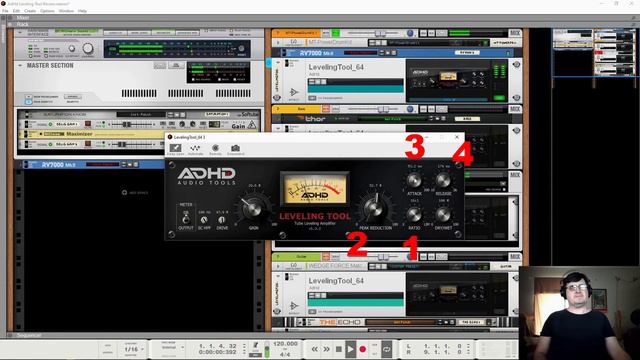Mute the Guitar channel
This screenshot has width=640, height=360.
326,257
